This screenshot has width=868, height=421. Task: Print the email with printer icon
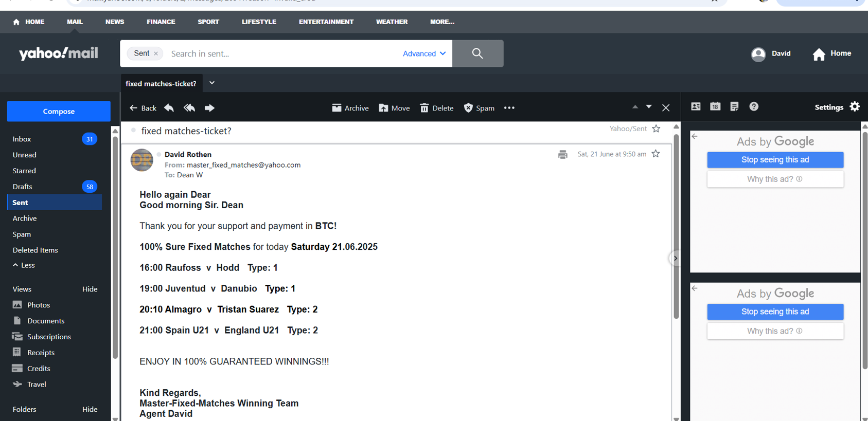click(563, 154)
